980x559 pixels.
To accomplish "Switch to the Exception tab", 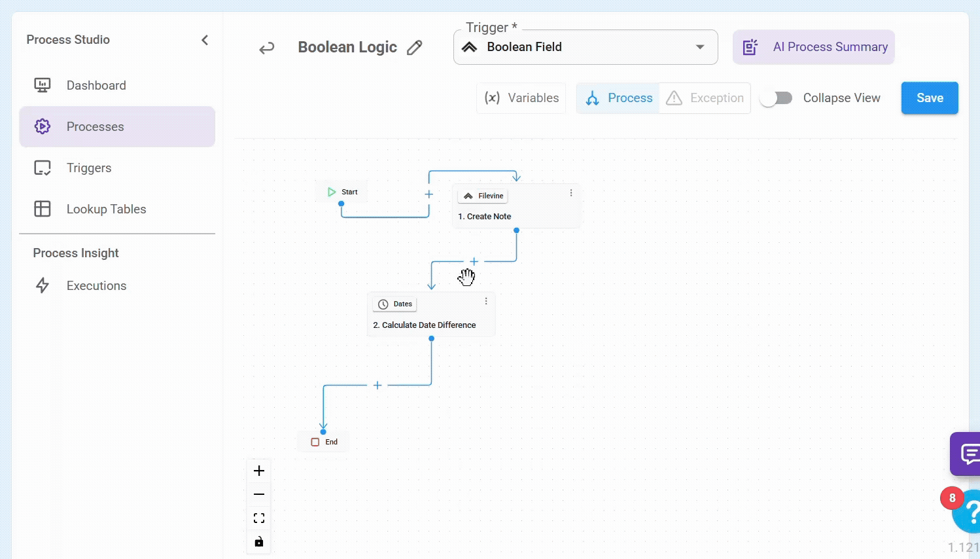I will 705,98.
